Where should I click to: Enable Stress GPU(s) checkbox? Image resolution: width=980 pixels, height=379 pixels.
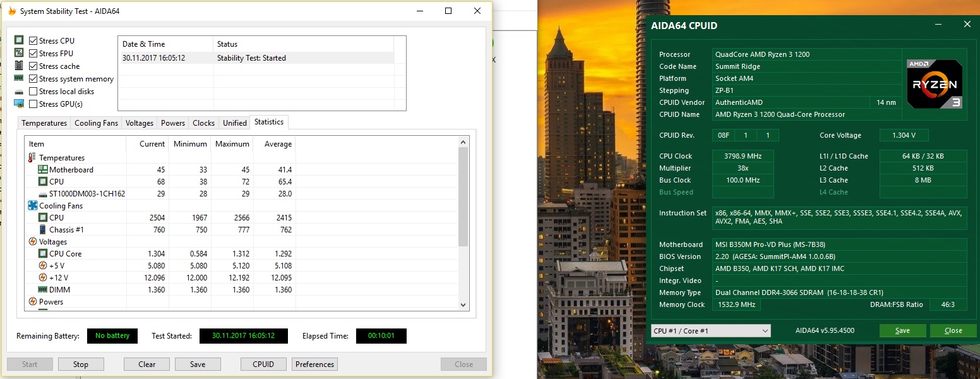pyautogui.click(x=33, y=104)
